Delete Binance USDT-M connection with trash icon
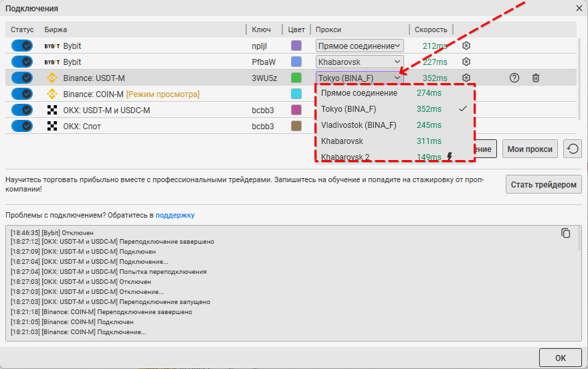The height and width of the screenshot is (369, 588). click(536, 78)
